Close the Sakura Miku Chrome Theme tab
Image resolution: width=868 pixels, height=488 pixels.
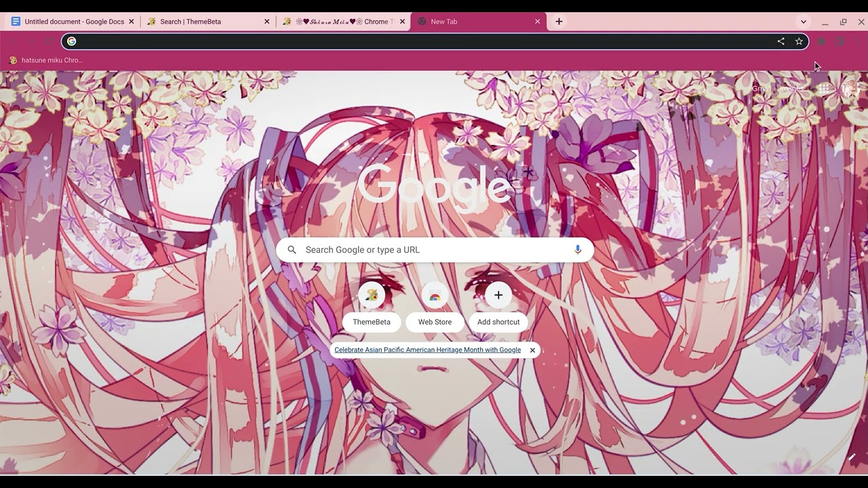[402, 22]
